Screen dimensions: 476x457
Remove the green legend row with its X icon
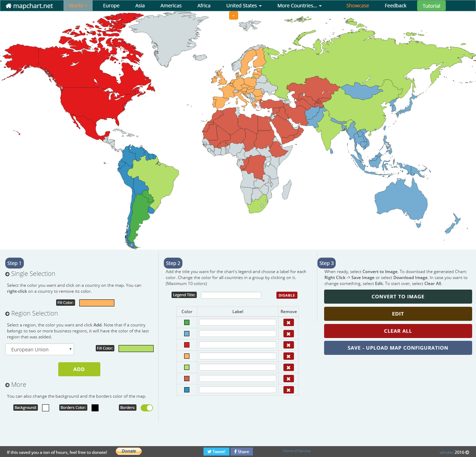pyautogui.click(x=288, y=322)
